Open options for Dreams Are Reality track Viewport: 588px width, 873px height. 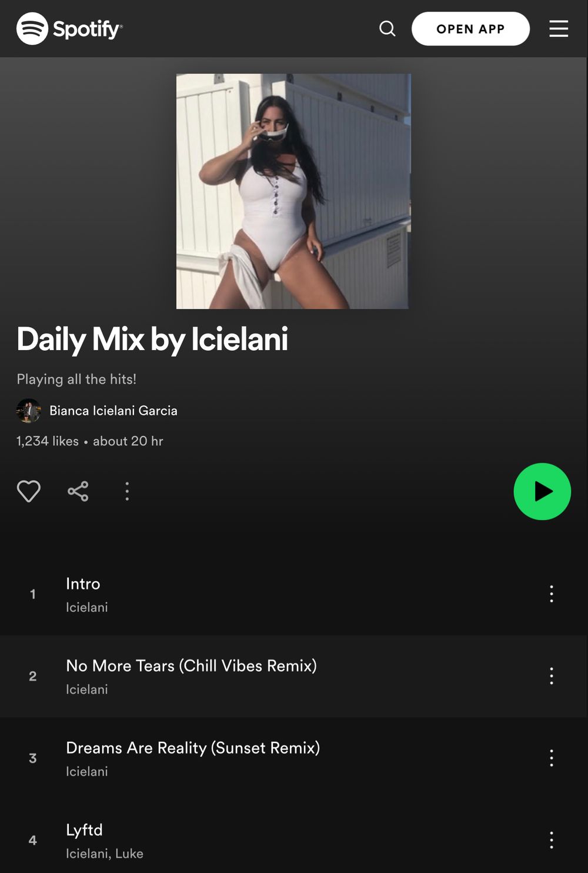(x=552, y=758)
